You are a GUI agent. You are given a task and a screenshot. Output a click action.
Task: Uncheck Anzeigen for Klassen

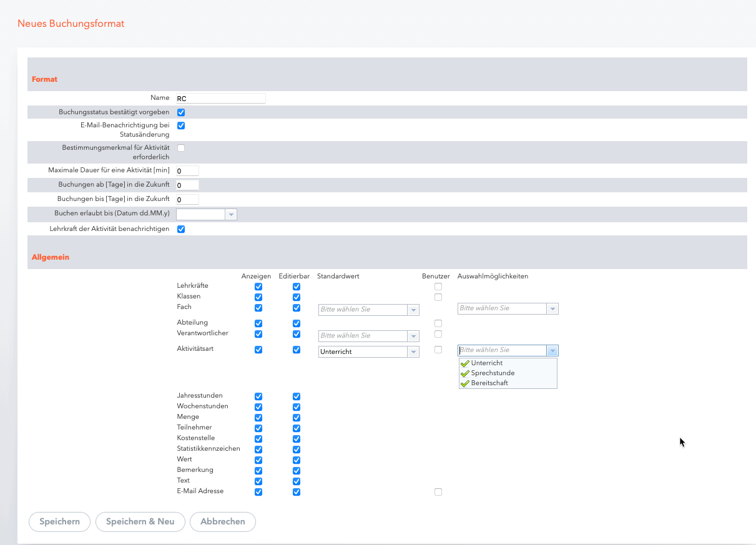pos(258,297)
